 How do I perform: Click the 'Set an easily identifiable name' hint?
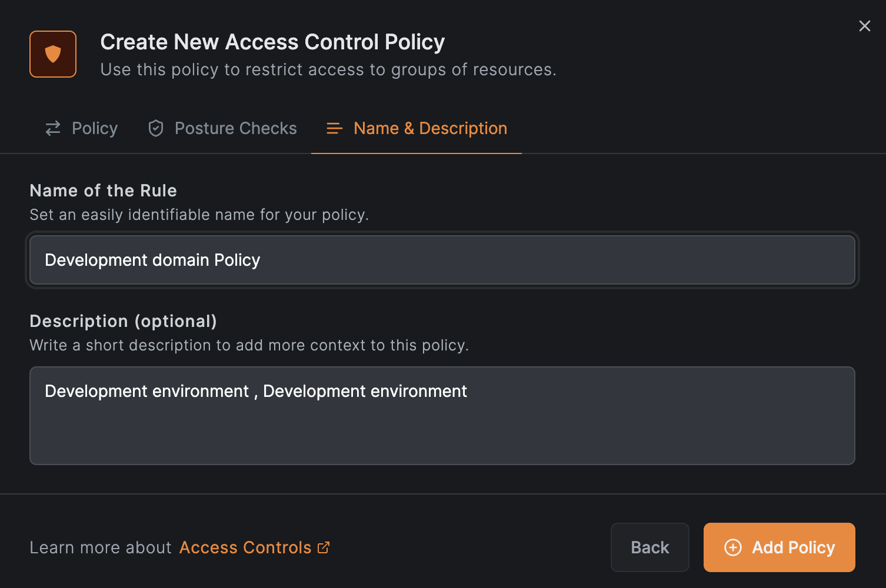[199, 215]
